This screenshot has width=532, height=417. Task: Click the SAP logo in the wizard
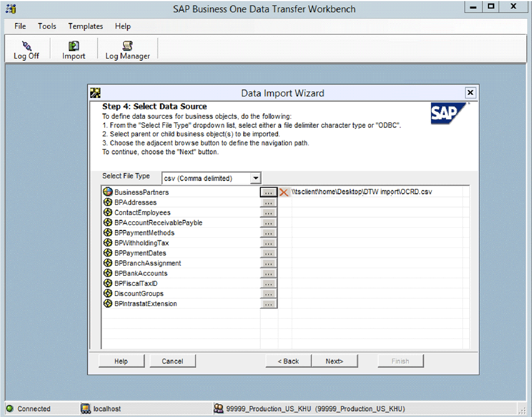(x=448, y=113)
